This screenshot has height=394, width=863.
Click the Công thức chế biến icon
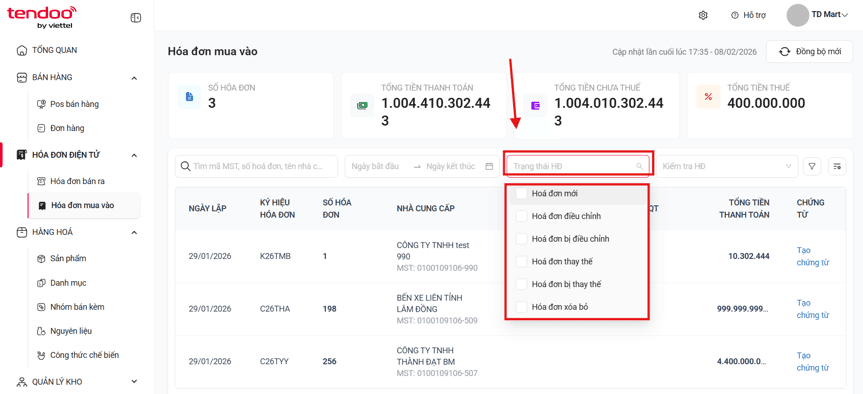tap(40, 355)
